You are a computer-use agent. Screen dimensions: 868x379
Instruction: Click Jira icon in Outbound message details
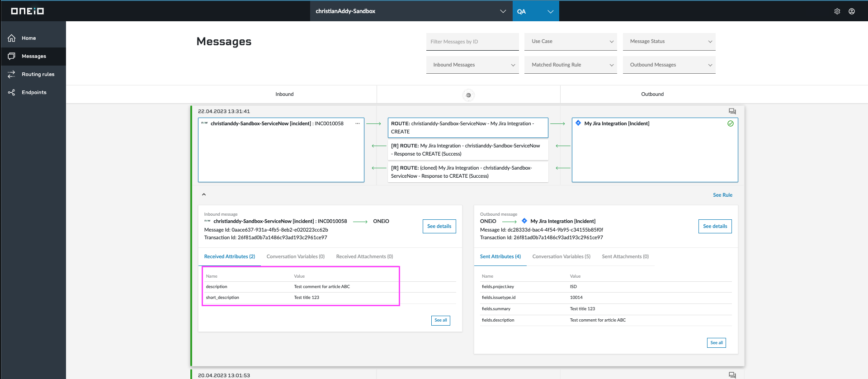pos(524,221)
